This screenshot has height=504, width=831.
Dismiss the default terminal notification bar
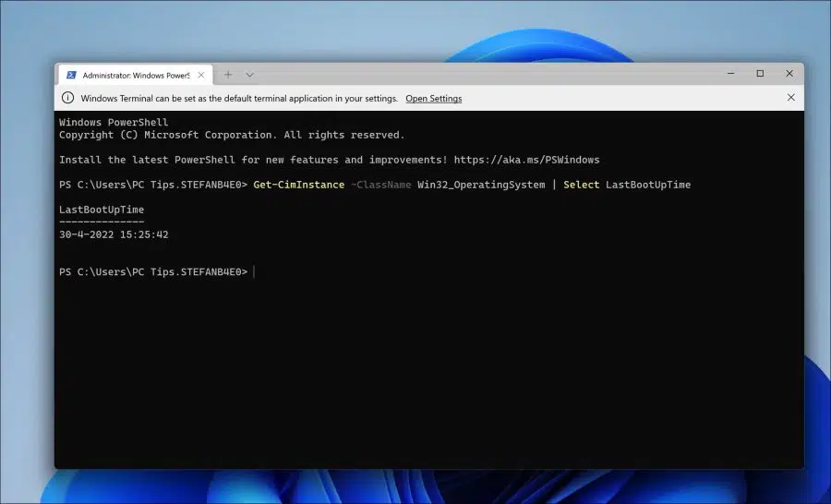(x=790, y=98)
